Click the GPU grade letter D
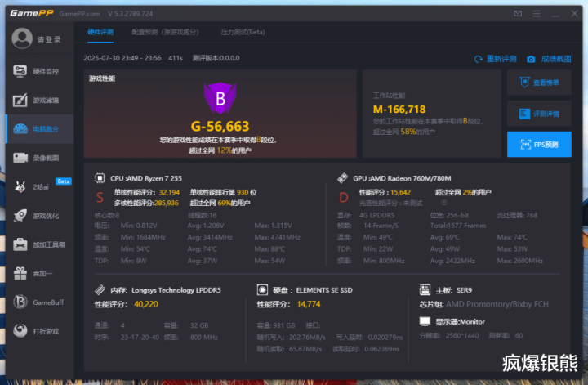 344,197
